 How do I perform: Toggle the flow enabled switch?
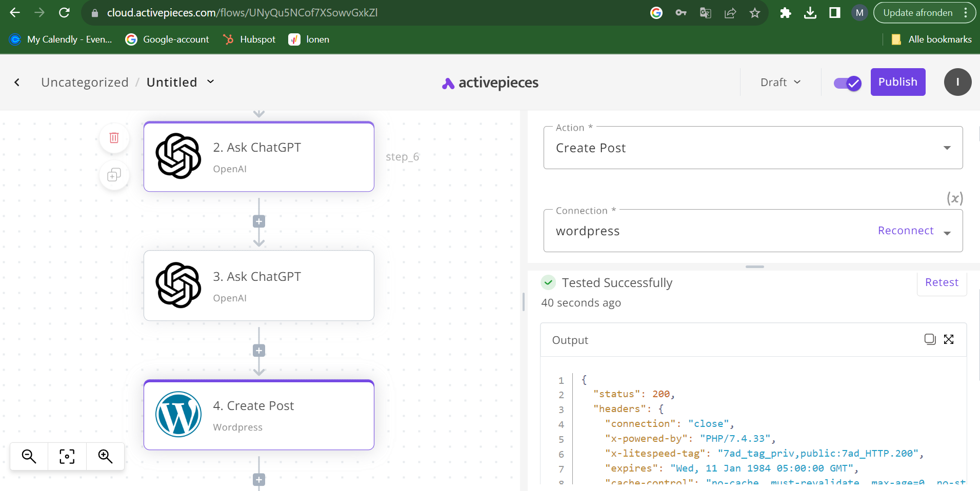point(847,83)
